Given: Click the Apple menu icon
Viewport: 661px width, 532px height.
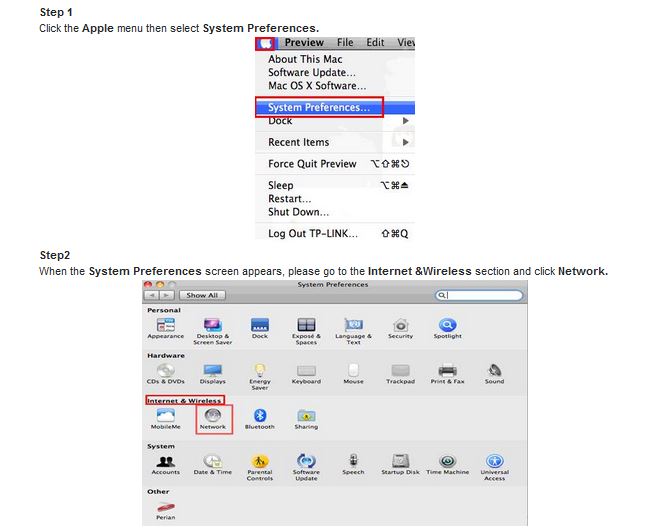Looking at the screenshot, I should pos(265,43).
